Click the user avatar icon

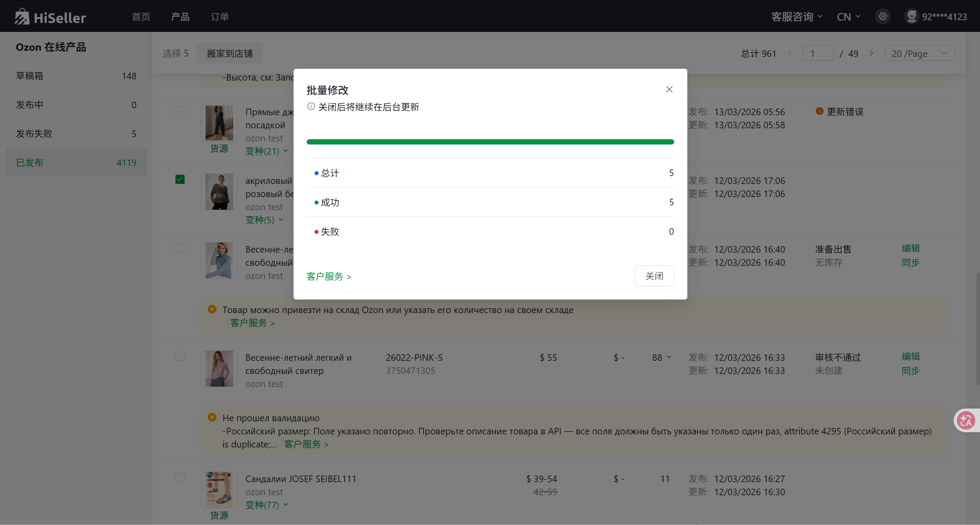coord(911,17)
